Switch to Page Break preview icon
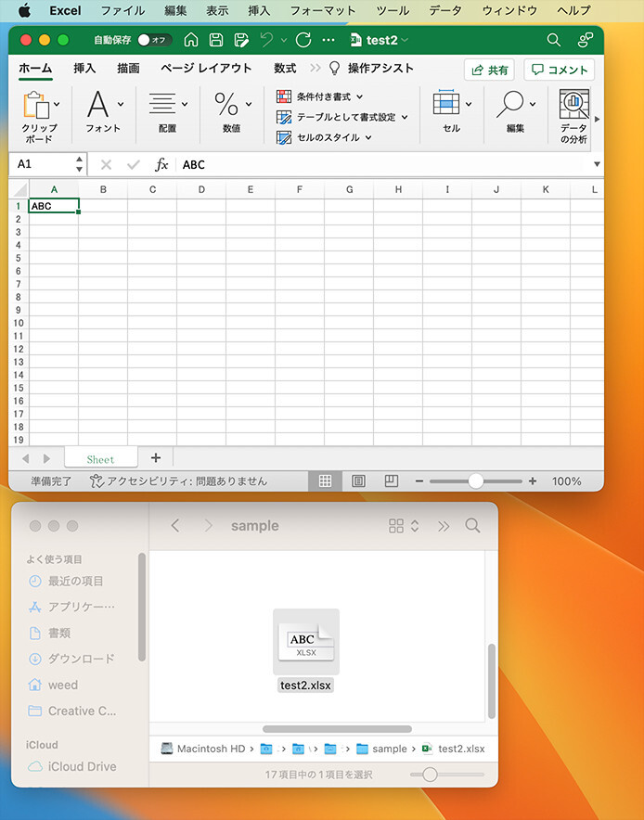Viewport: 644px width, 820px height. pyautogui.click(x=392, y=480)
